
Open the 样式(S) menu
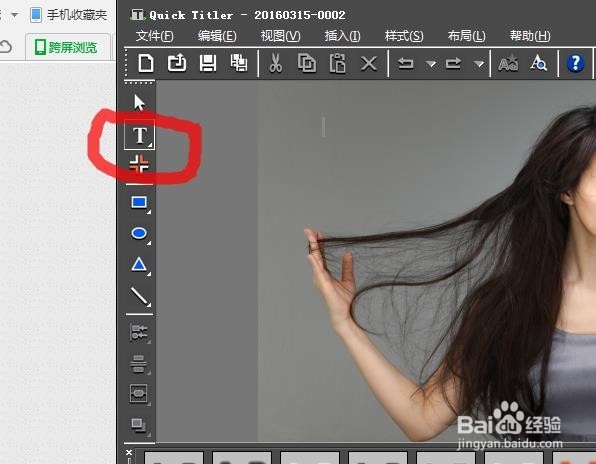pos(404,36)
